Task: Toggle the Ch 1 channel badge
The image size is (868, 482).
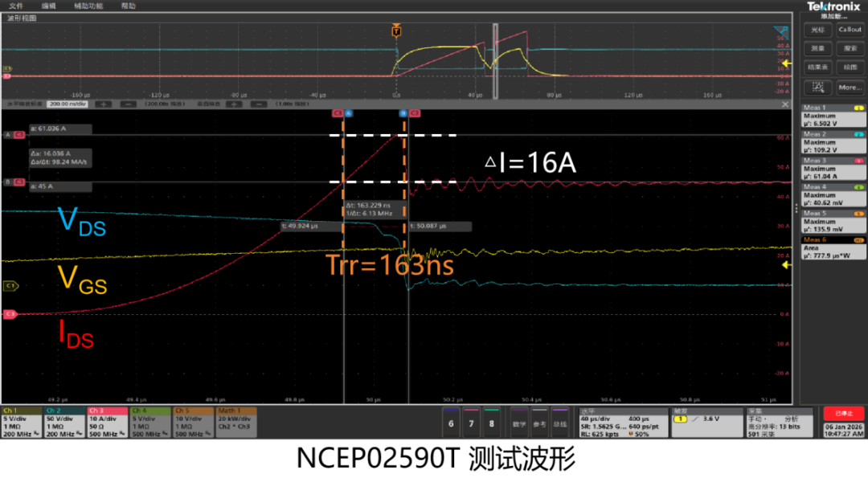Action: coord(22,423)
